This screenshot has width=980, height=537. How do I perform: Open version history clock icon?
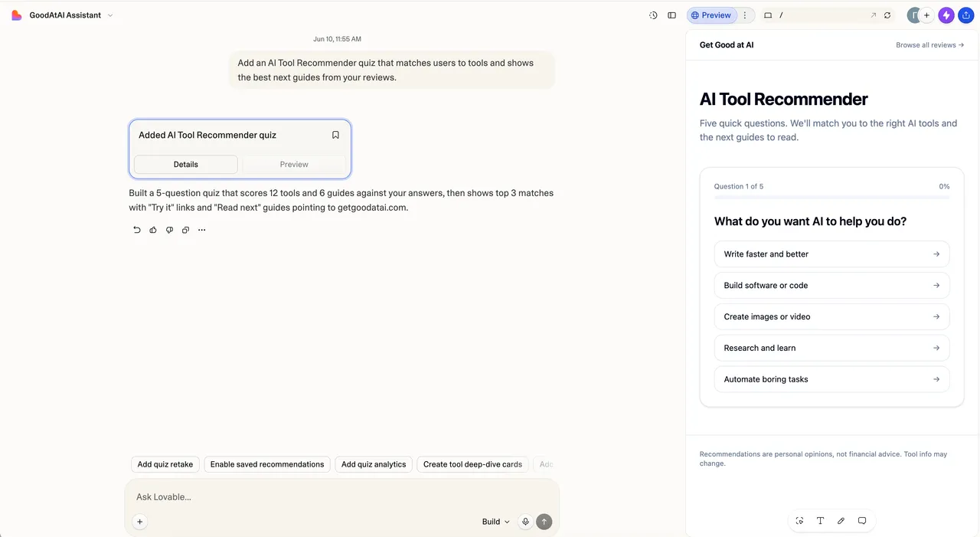[653, 15]
